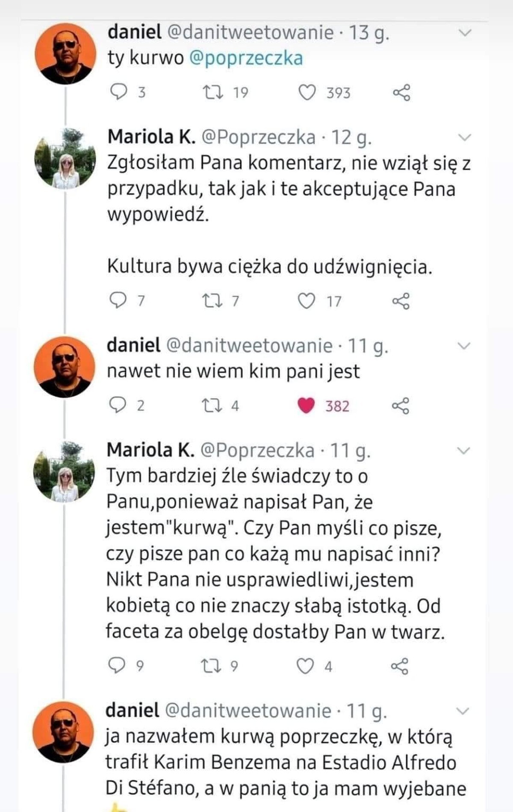Open options chevron on first daniel tweet
This screenshot has width=513, height=812.
(x=465, y=33)
